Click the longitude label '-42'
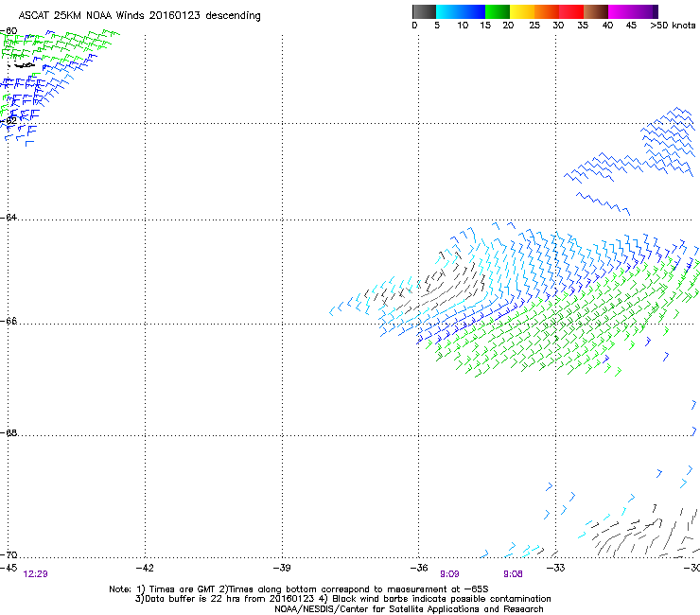This screenshot has width=700, height=615. click(x=145, y=567)
